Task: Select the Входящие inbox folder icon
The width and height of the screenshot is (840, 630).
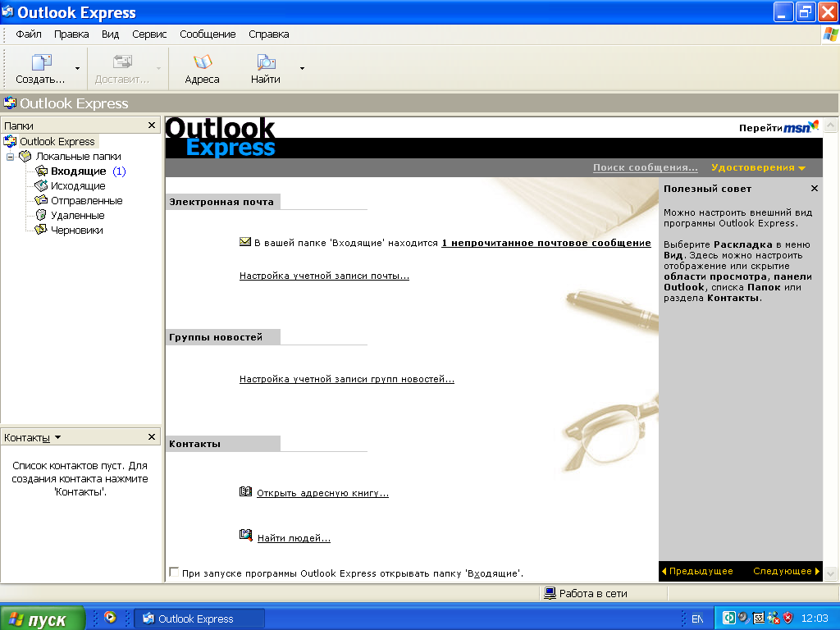Action: coord(41,171)
